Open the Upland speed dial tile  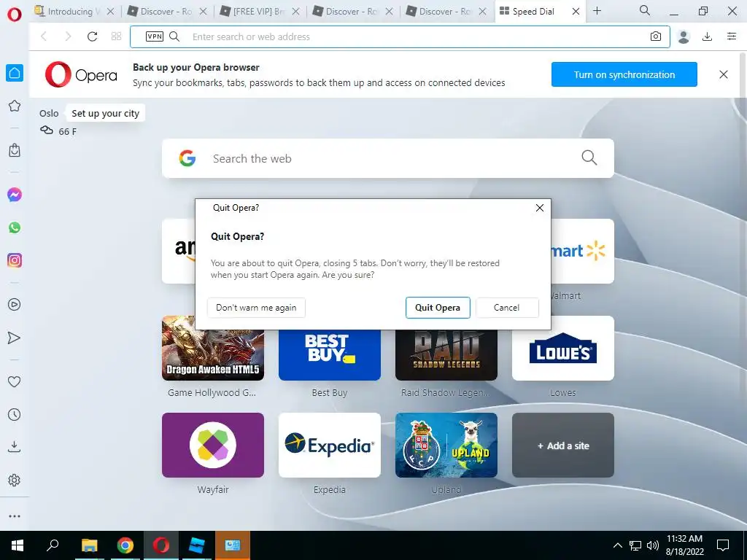point(446,446)
